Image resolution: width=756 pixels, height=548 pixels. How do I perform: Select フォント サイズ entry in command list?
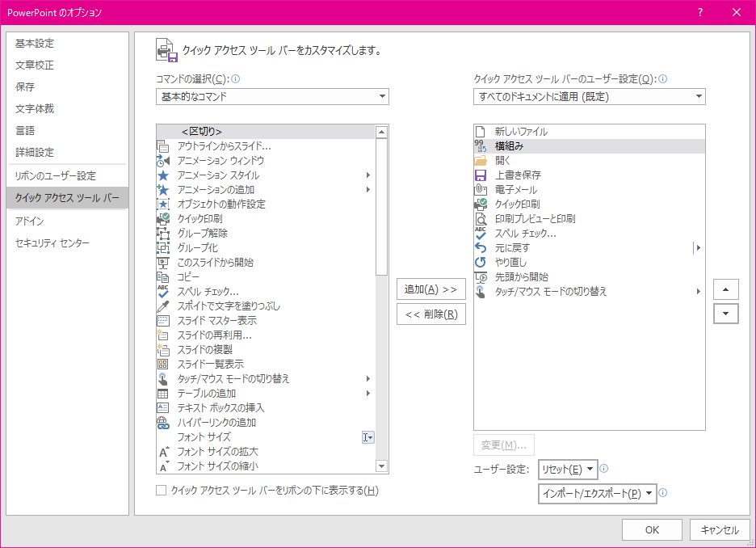pos(266,437)
